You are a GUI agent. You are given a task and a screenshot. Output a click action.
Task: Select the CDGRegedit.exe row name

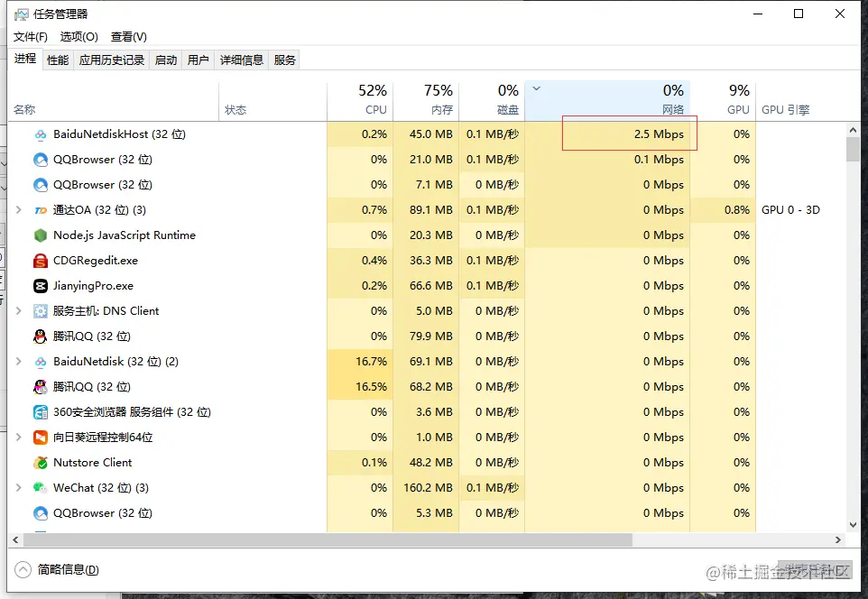pos(96,261)
